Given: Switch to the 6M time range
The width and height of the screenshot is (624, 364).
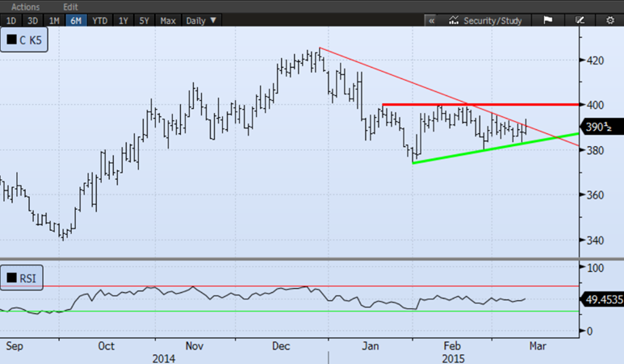Looking at the screenshot, I should click(x=76, y=20).
